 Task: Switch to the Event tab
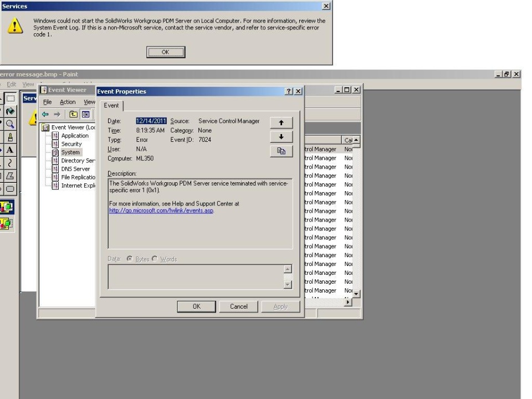[x=111, y=105]
